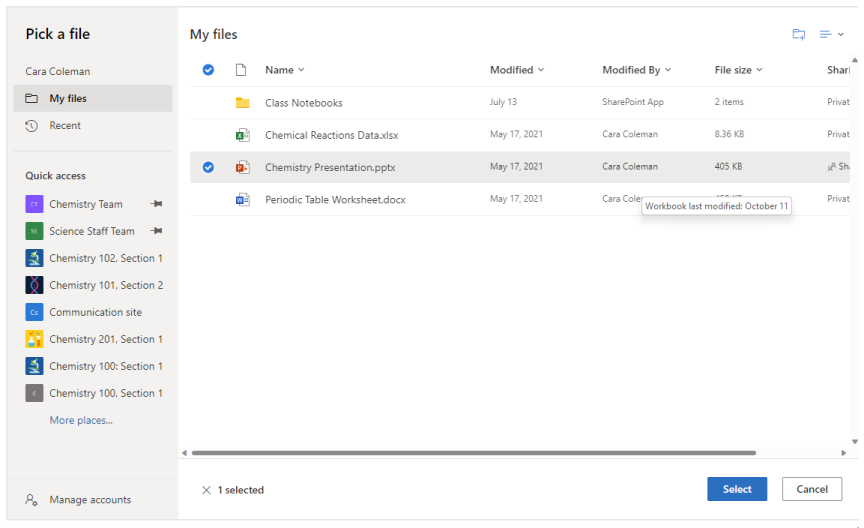Open the view options list icon
The image size is (864, 528).
(x=825, y=34)
